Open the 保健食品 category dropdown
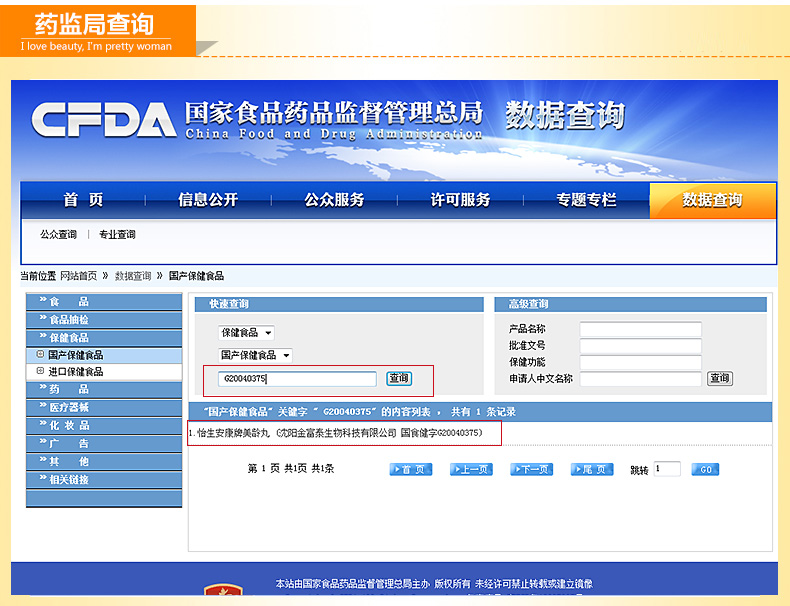The height and width of the screenshot is (606, 790). coord(246,332)
